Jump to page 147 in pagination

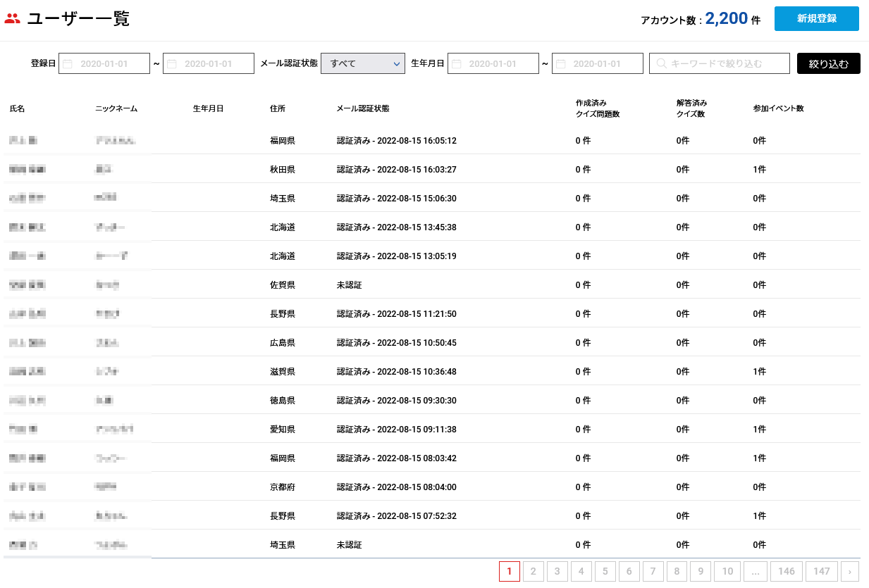(822, 572)
